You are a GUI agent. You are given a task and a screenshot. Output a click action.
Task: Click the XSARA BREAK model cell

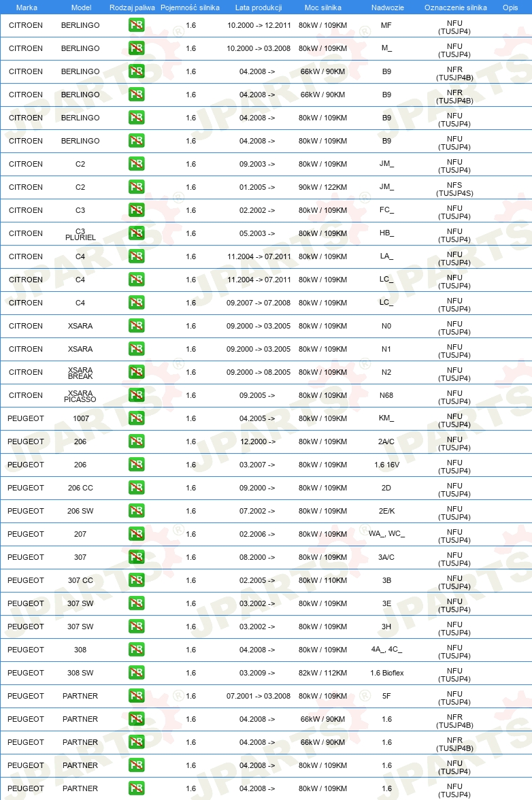(80, 373)
